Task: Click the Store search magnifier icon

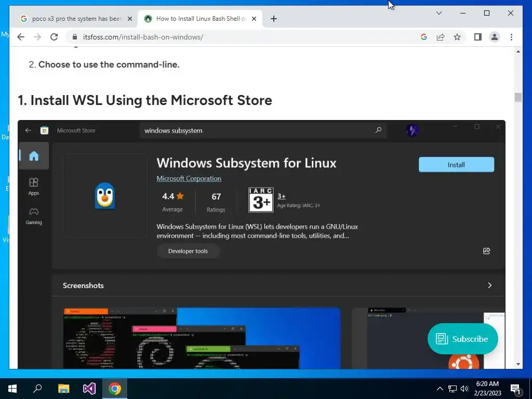Action: [x=379, y=130]
